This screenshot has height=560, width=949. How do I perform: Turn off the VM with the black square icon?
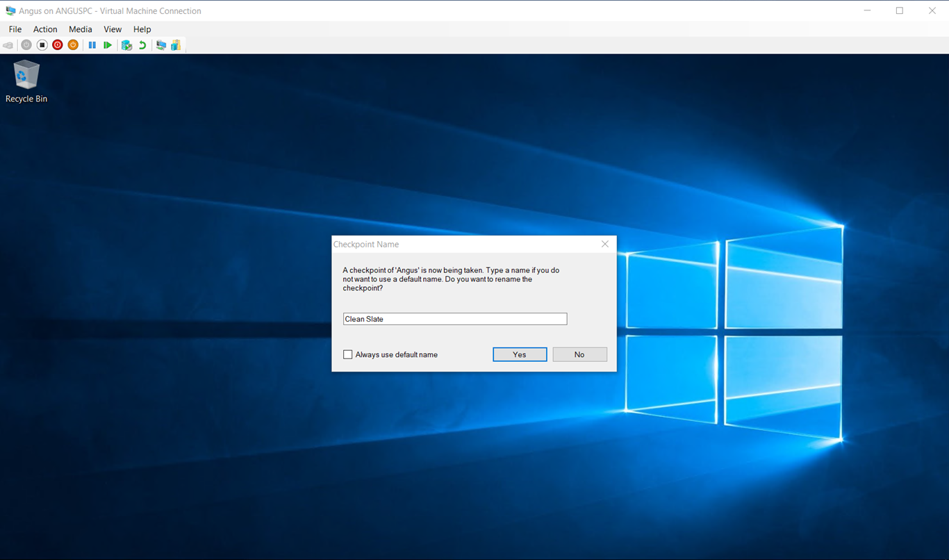(42, 45)
